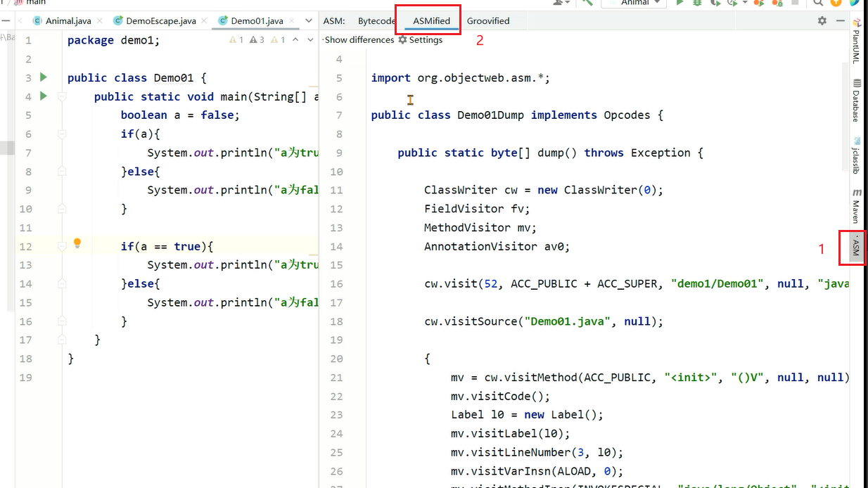Click the Show differences button
The width and height of the screenshot is (868, 488).
point(359,40)
